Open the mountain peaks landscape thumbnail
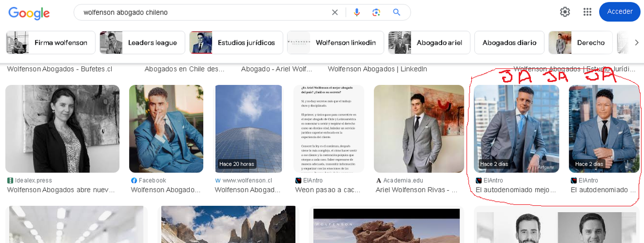 [x=228, y=224]
